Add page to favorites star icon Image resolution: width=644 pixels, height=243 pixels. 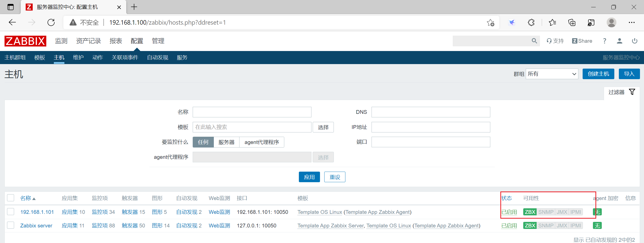coord(490,22)
